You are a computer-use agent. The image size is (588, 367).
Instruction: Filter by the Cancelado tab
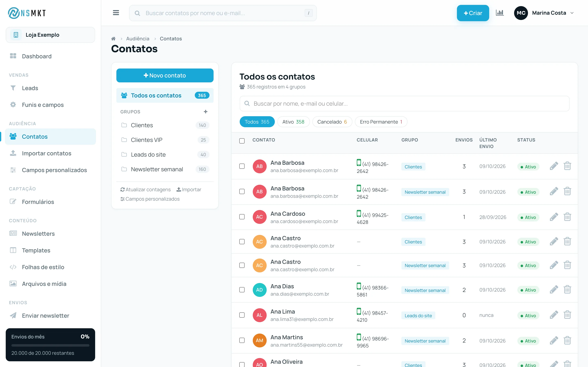pos(332,122)
